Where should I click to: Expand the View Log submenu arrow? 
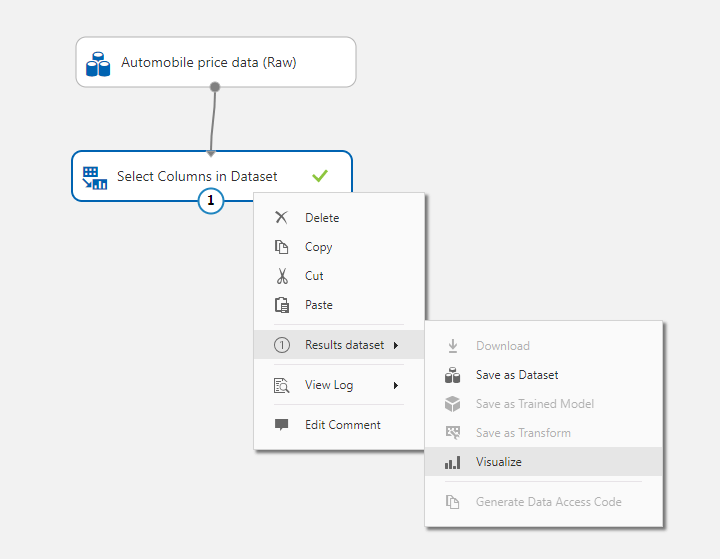pyautogui.click(x=396, y=385)
